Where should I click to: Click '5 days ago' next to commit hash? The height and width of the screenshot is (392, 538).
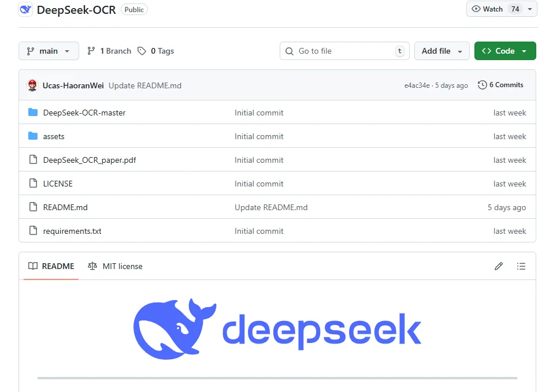(451, 85)
